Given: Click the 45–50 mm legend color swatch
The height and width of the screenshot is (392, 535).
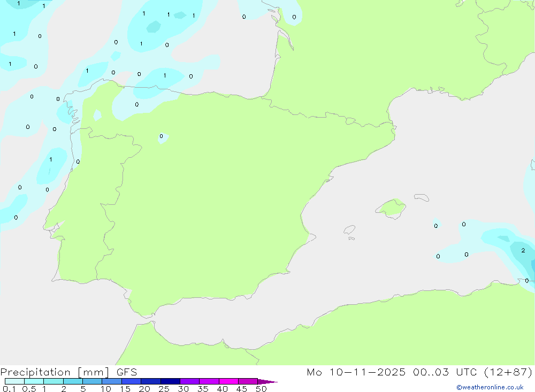Looking at the screenshot, I should [x=248, y=381].
